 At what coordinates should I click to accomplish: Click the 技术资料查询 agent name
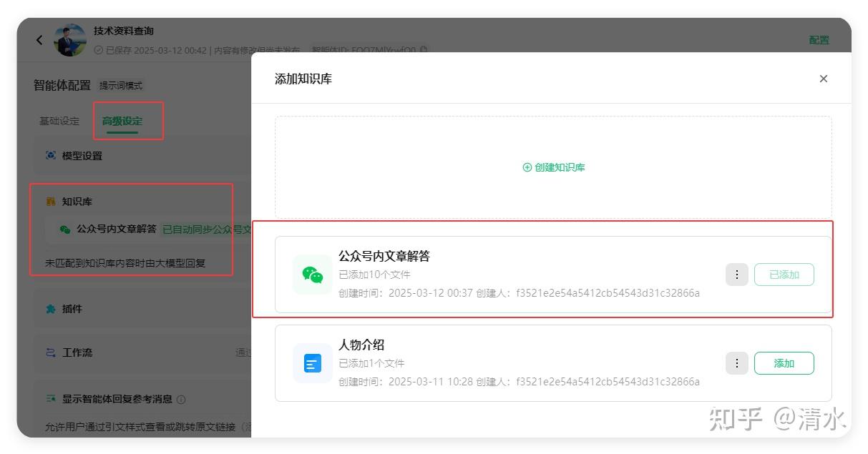coord(124,31)
